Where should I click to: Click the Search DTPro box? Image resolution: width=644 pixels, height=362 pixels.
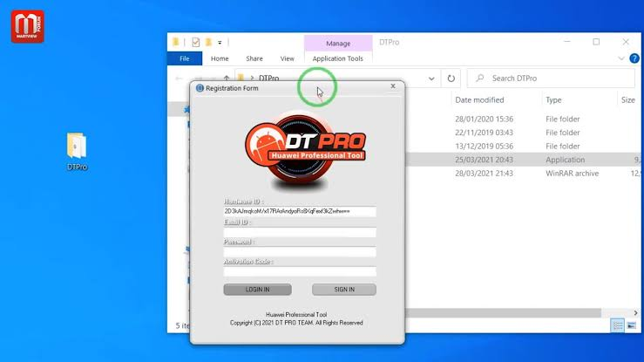coord(551,79)
